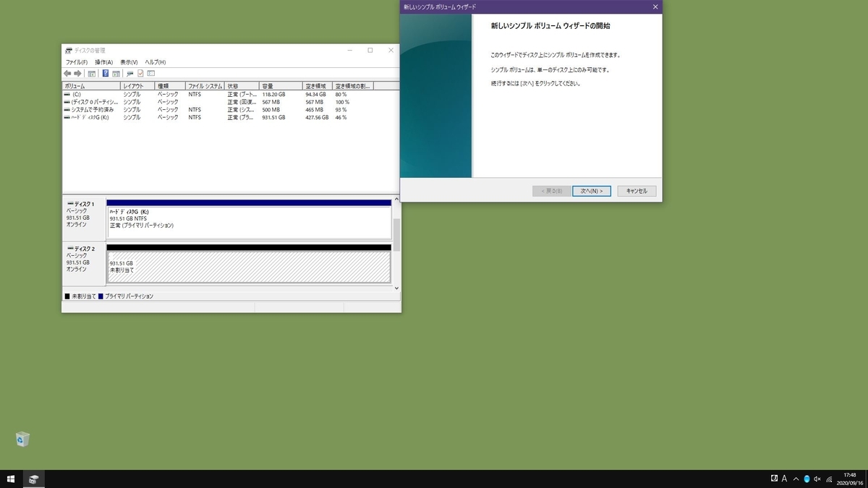Minimize the Disk Management window
Image resolution: width=868 pixels, height=488 pixels.
pyautogui.click(x=349, y=51)
